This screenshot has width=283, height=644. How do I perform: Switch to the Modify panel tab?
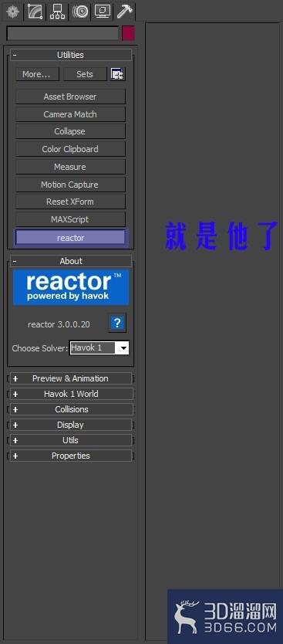point(35,12)
